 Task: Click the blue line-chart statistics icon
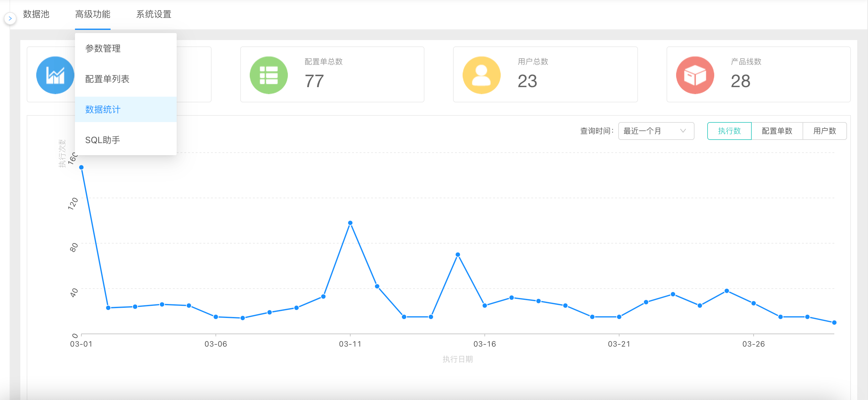(55, 75)
